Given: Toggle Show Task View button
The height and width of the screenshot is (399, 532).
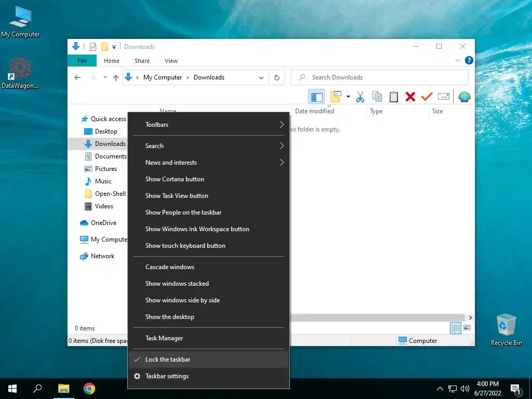Looking at the screenshot, I should (208, 196).
